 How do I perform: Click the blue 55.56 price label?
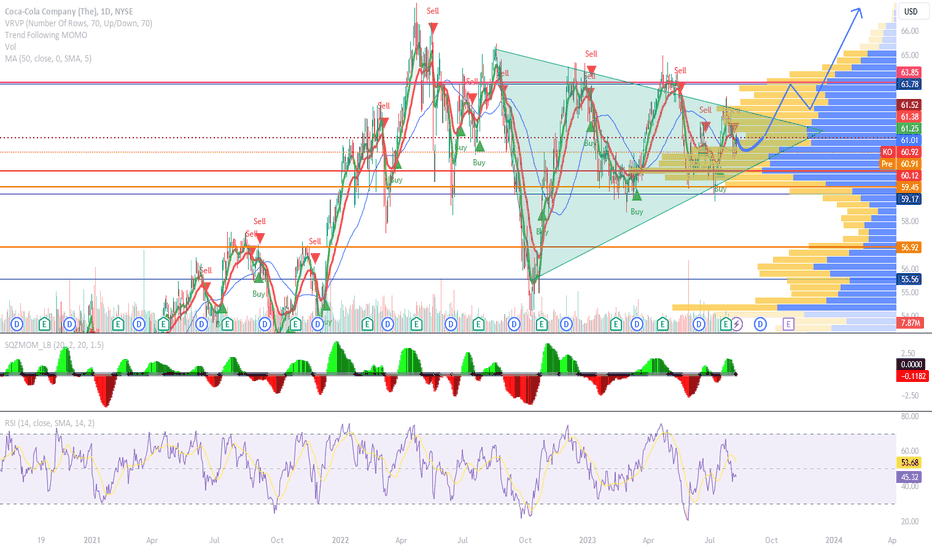pos(909,279)
